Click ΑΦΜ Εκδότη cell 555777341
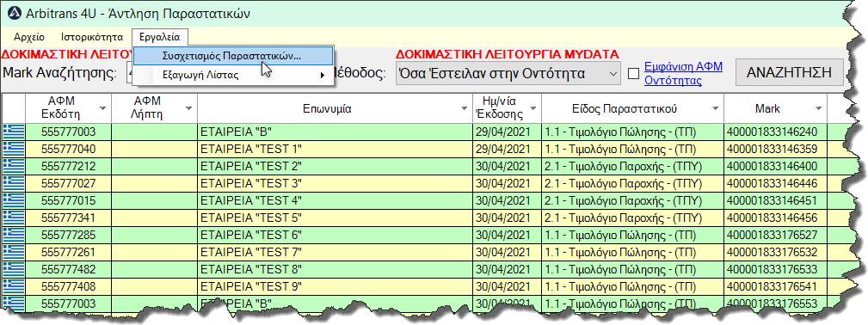868x325 pixels. [69, 218]
